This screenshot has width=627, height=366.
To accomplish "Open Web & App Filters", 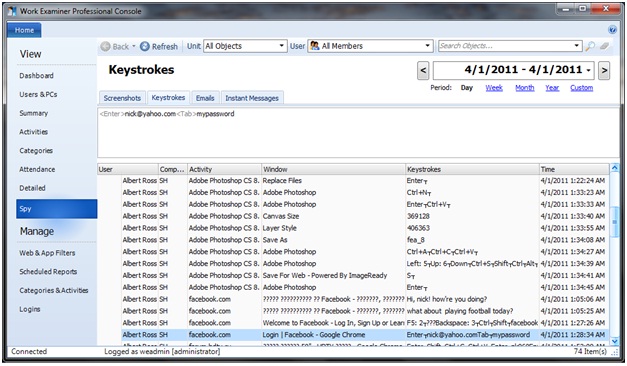I will pos(47,253).
